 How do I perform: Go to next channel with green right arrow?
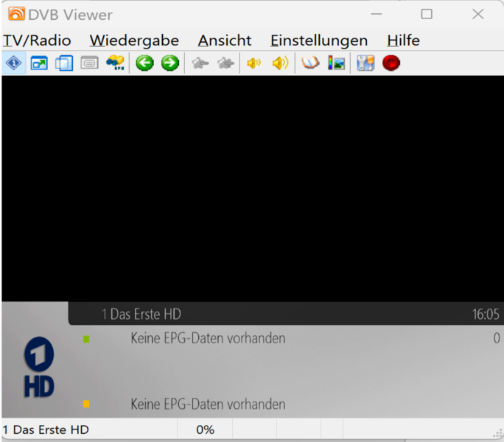click(170, 63)
